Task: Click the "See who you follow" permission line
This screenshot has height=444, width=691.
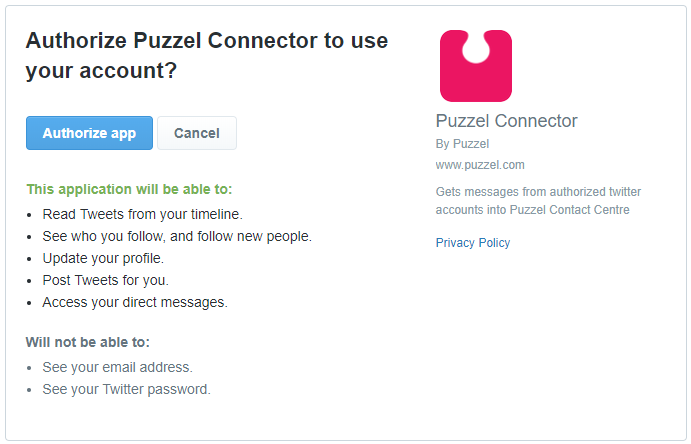Action: tap(177, 236)
